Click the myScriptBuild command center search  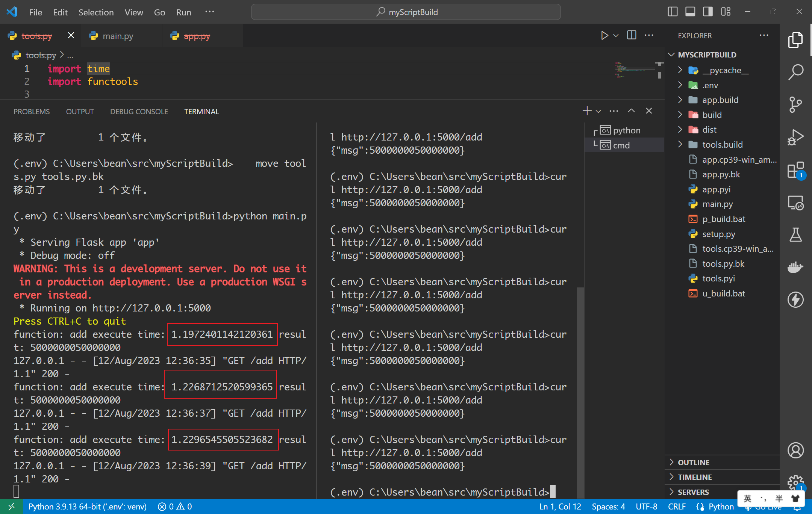point(406,12)
